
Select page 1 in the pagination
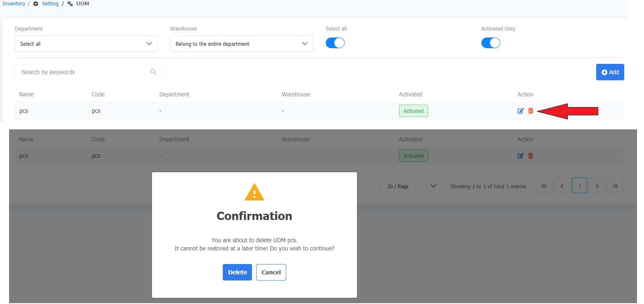(579, 186)
